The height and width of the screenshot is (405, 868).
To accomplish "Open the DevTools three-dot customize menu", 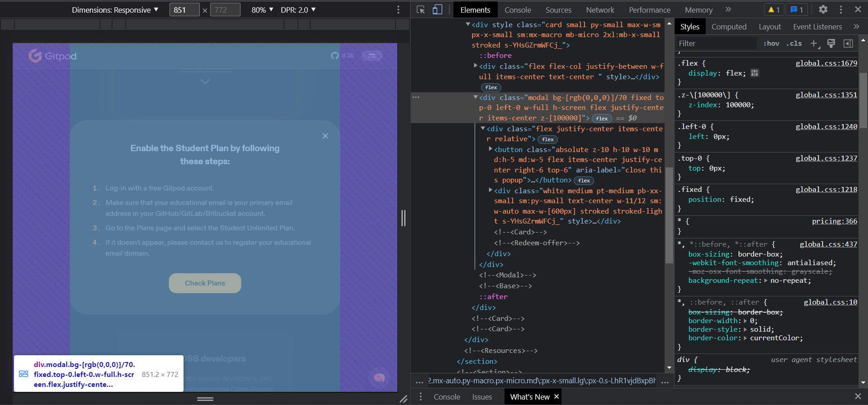I will (x=841, y=10).
